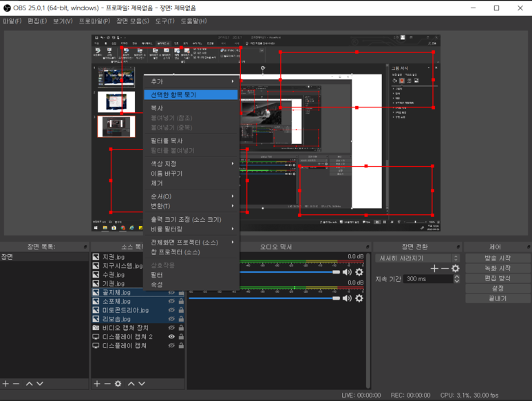This screenshot has height=401, width=532.
Task: Pop out the 오디오 믹서 dock
Action: 368,247
